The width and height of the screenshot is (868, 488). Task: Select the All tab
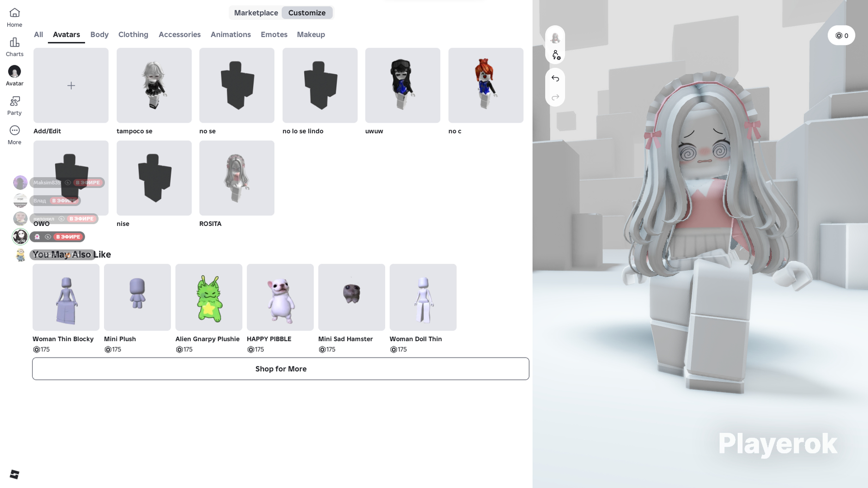(39, 35)
